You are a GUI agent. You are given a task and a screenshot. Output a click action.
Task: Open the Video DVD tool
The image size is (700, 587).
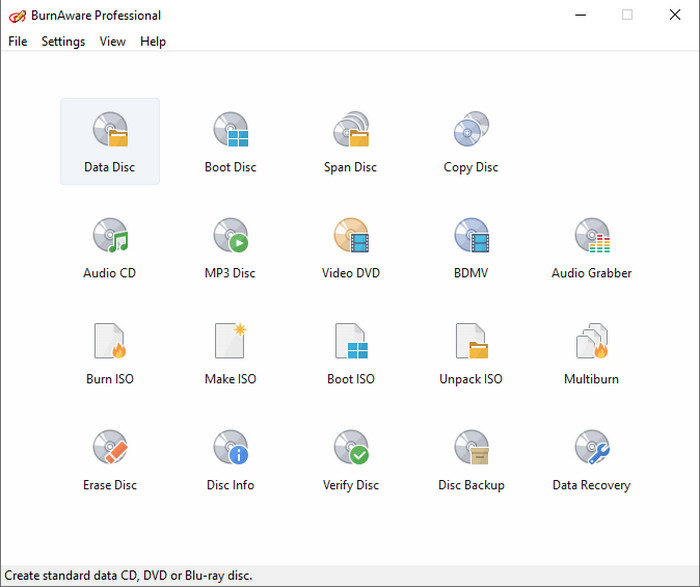click(350, 238)
